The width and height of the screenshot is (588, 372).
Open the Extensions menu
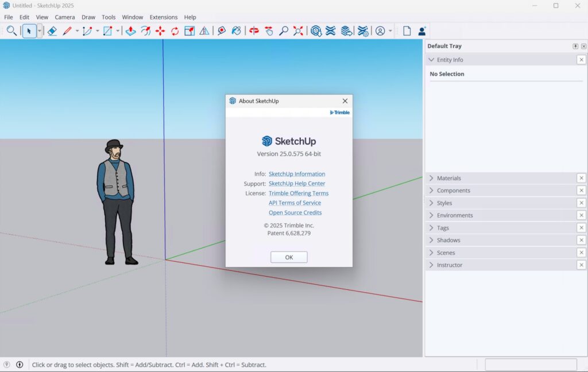(164, 17)
